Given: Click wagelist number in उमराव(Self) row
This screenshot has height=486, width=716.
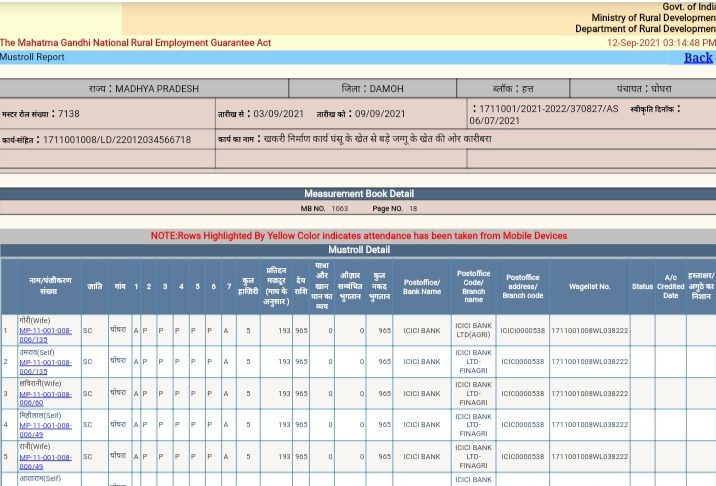Looking at the screenshot, I should point(589,361).
